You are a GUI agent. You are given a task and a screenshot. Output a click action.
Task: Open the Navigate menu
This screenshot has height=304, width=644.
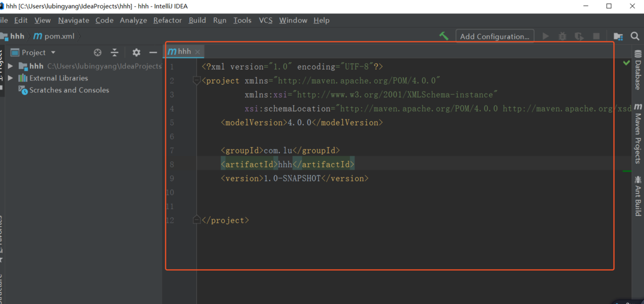(x=74, y=20)
